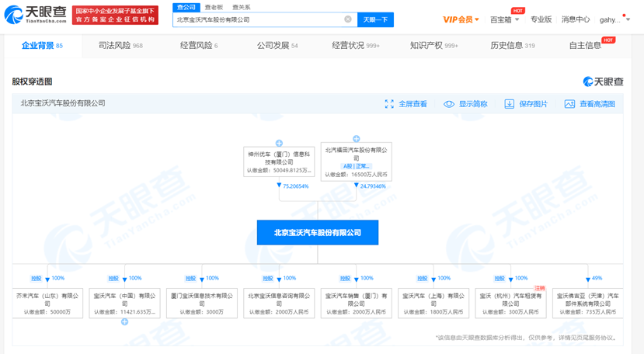
Task: Switch to the 经营风险 tab
Action: [x=199, y=46]
